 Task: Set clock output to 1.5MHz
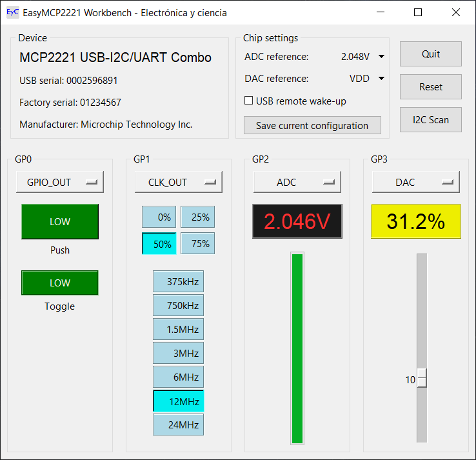178,329
